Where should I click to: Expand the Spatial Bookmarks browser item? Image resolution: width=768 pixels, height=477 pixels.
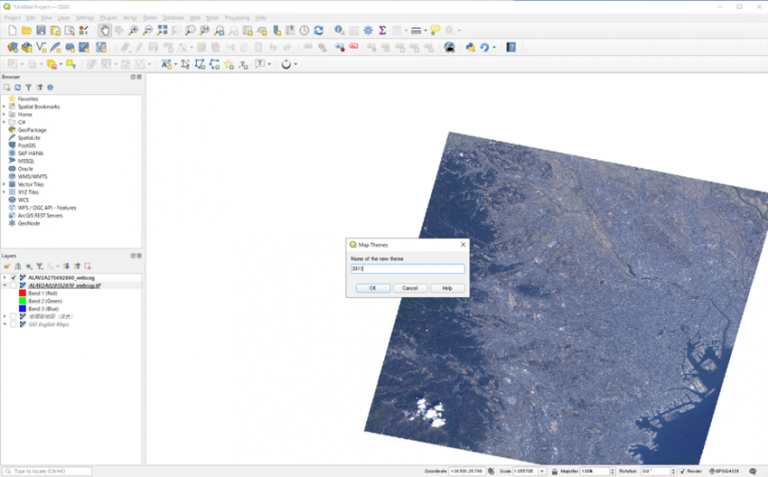tap(4, 107)
